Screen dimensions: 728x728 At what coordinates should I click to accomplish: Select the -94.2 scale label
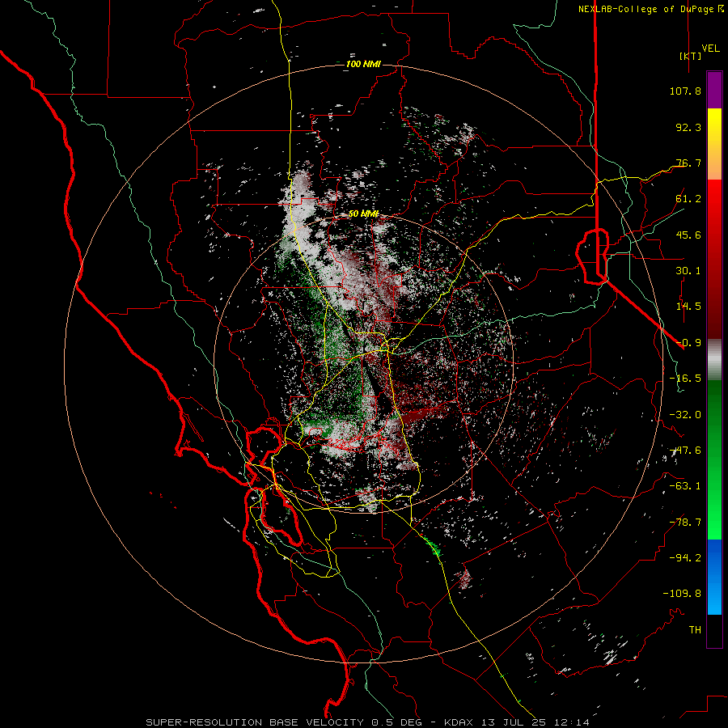685,558
